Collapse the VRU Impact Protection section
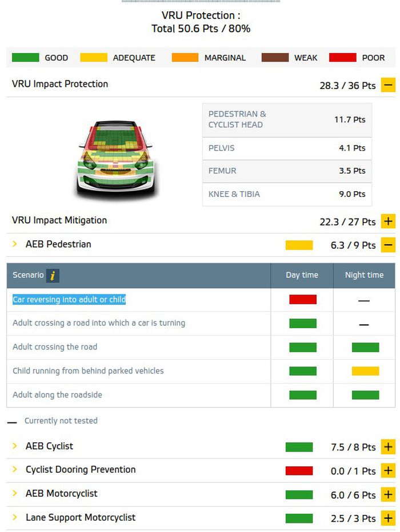This screenshot has width=400, height=532. pos(389,85)
